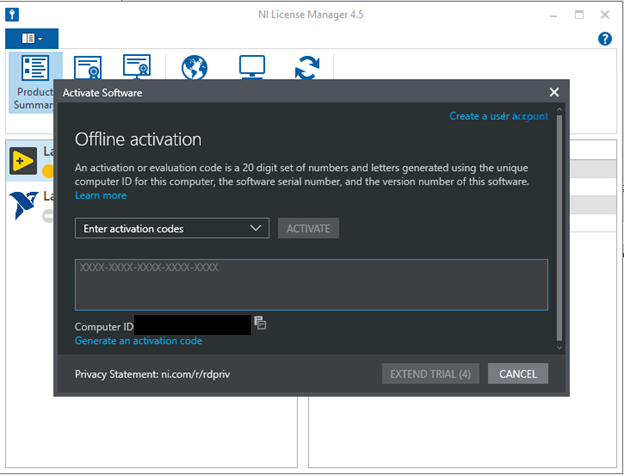Screen dimensions: 624x475
Task: Open the Generate an activation code link
Action: click(138, 341)
